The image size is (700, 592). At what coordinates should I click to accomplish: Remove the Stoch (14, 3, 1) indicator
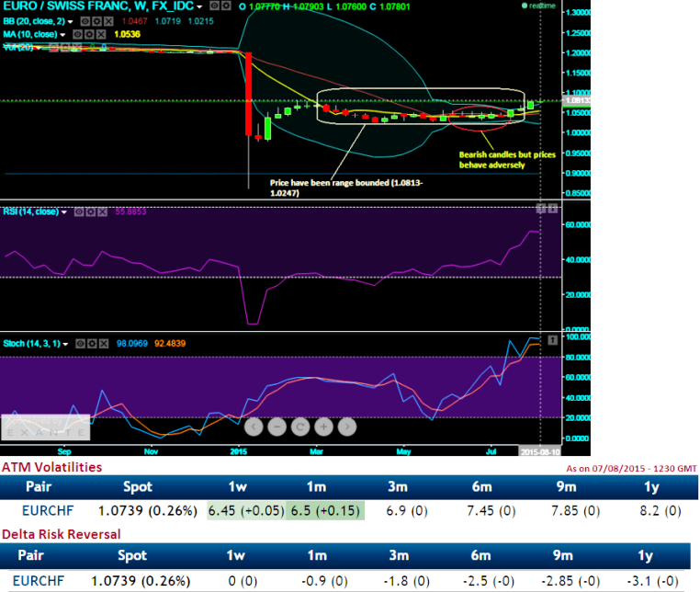pyautogui.click(x=104, y=344)
